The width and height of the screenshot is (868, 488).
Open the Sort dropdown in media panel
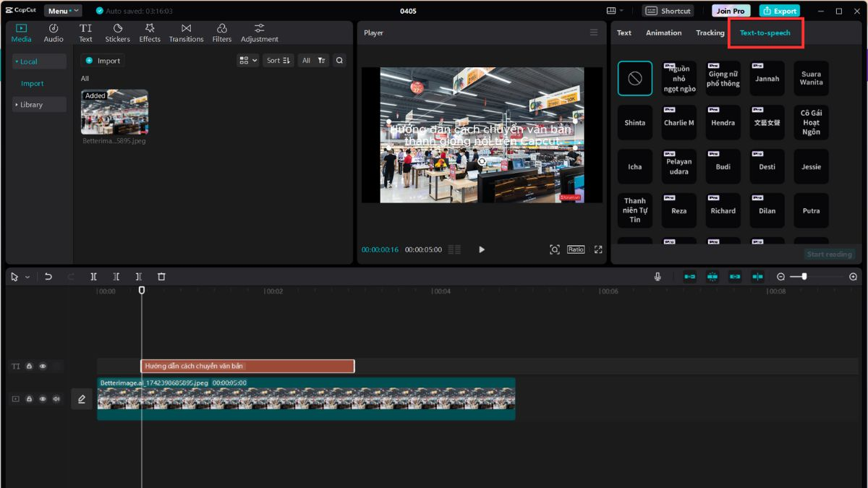(278, 61)
